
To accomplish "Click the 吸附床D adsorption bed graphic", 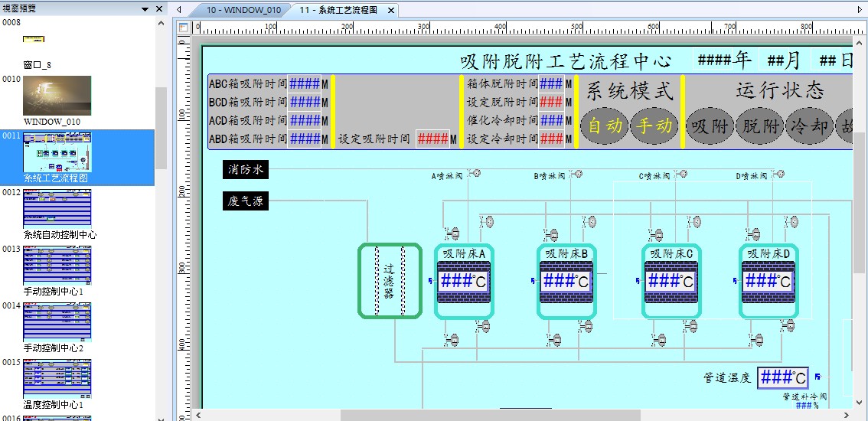I will click(x=768, y=281).
